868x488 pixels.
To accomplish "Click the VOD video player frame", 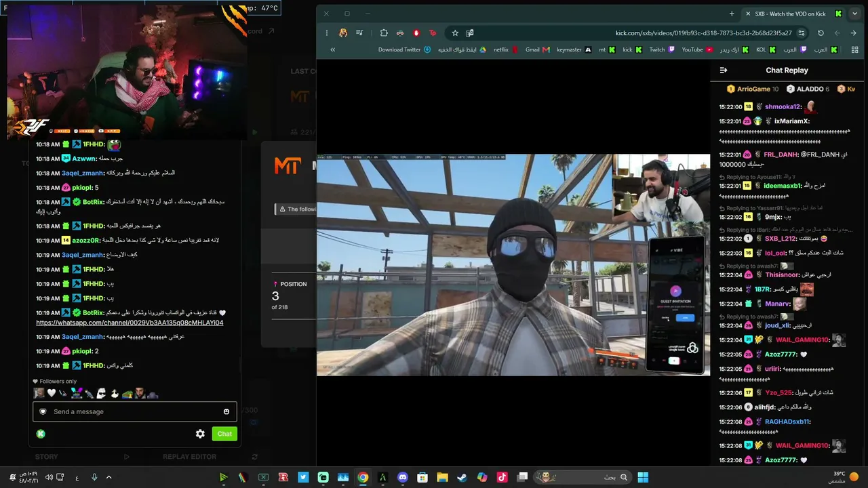I will [x=513, y=265].
